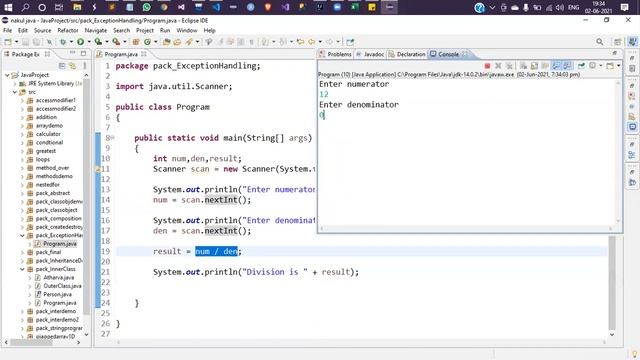Expand the JRE System Library node

pyautogui.click(x=15, y=84)
